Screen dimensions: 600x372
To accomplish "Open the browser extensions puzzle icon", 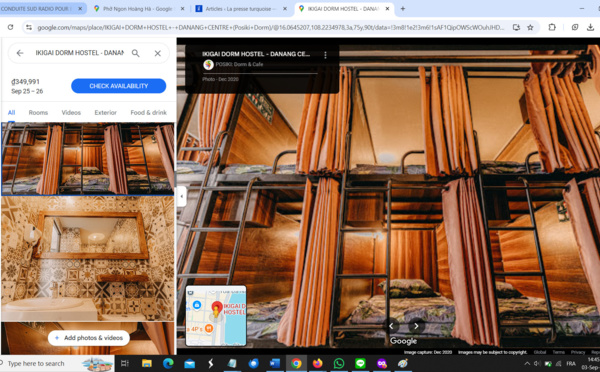I will pyautogui.click(x=552, y=27).
